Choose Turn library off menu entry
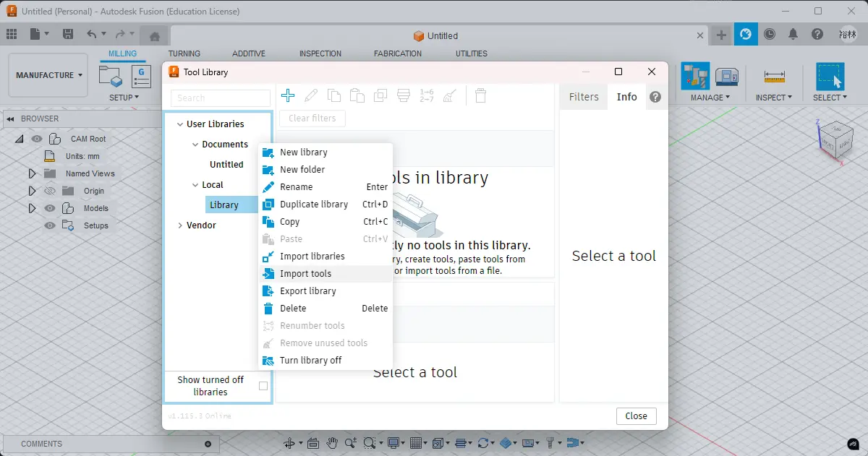This screenshot has height=456, width=868. pyautogui.click(x=325, y=361)
